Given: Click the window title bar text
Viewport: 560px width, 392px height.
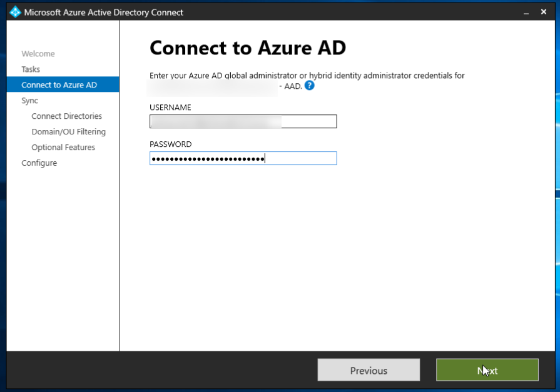Looking at the screenshot, I should click(104, 13).
